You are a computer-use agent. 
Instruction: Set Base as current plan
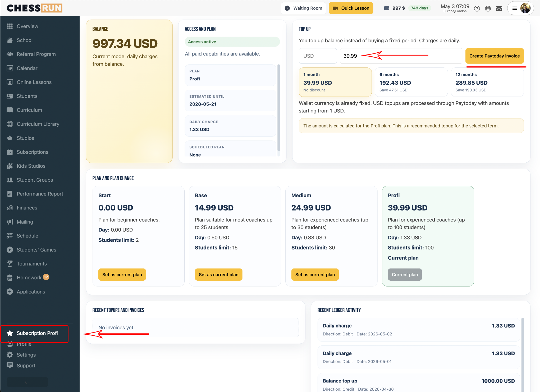(x=218, y=275)
